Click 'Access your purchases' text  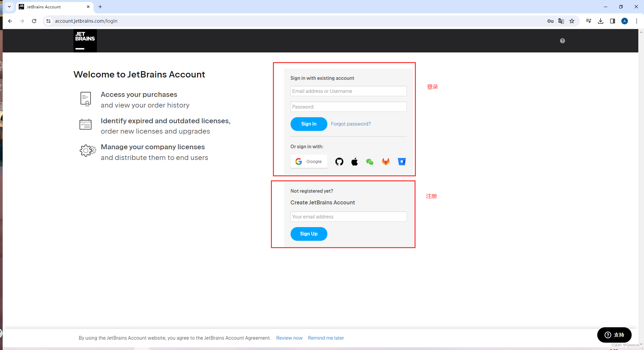point(139,95)
